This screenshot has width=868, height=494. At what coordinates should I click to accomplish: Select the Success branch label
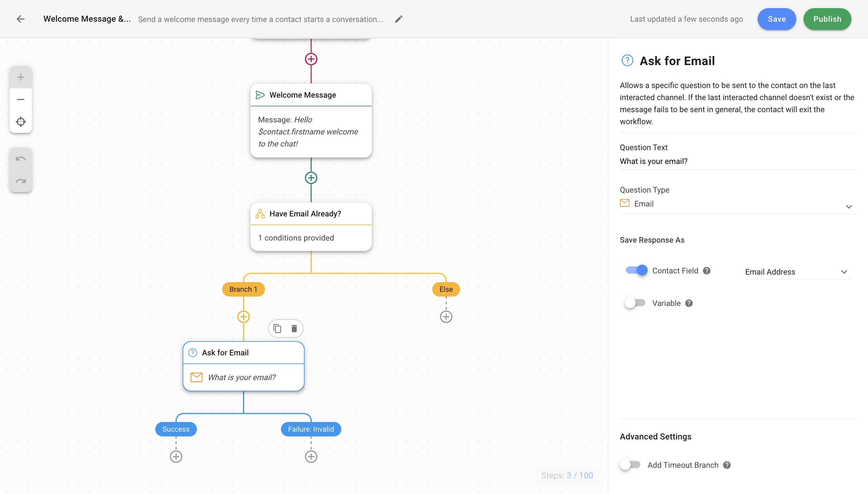coord(176,429)
